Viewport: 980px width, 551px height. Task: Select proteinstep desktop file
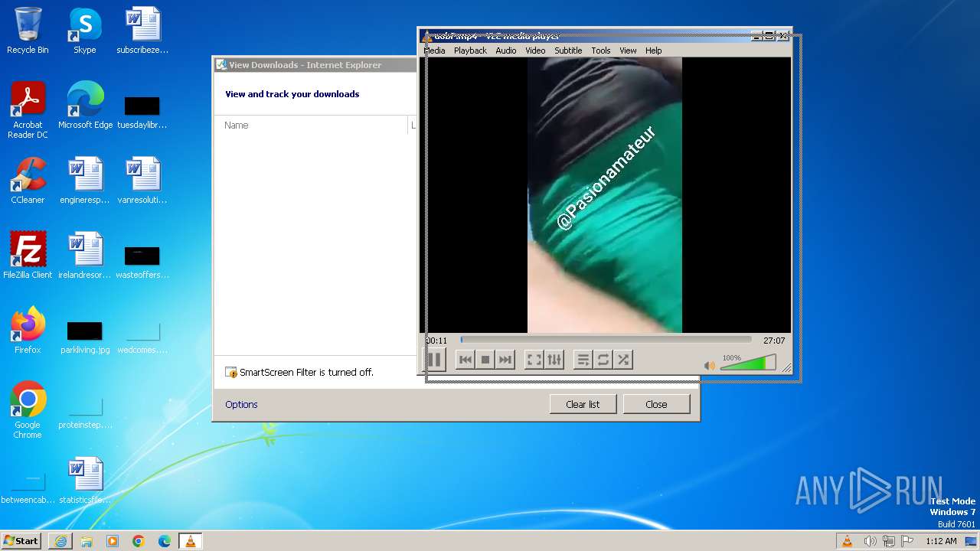point(84,412)
